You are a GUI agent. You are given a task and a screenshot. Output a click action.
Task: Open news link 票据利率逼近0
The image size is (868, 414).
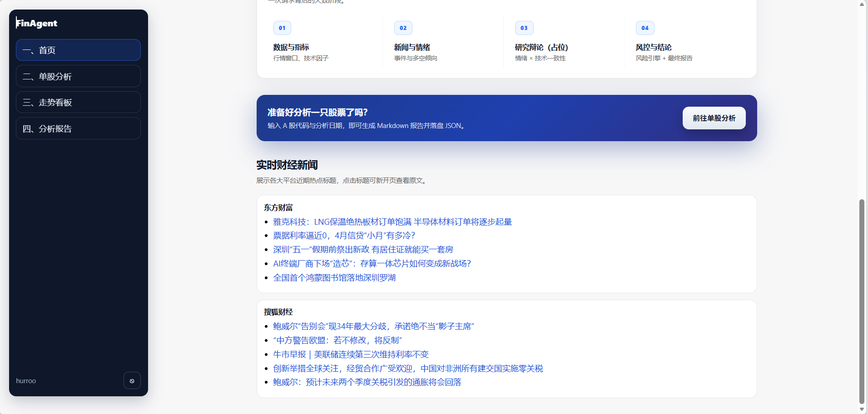(x=344, y=235)
